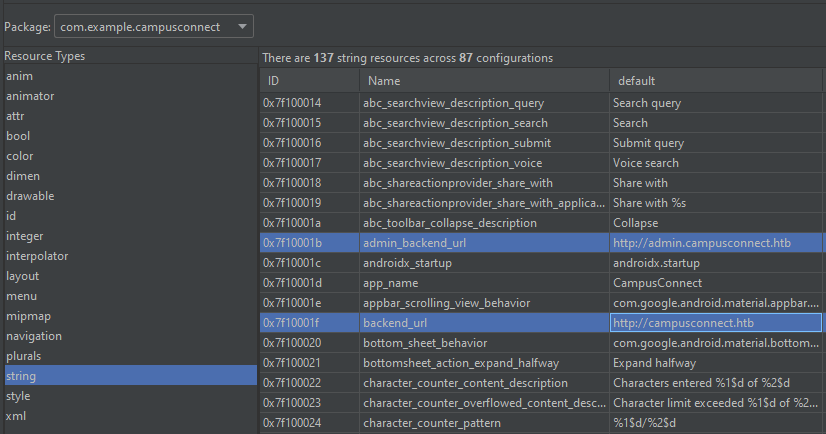Viewport: 826px width, 434px height.
Task: Select the navigation resource type
Action: [x=34, y=336]
